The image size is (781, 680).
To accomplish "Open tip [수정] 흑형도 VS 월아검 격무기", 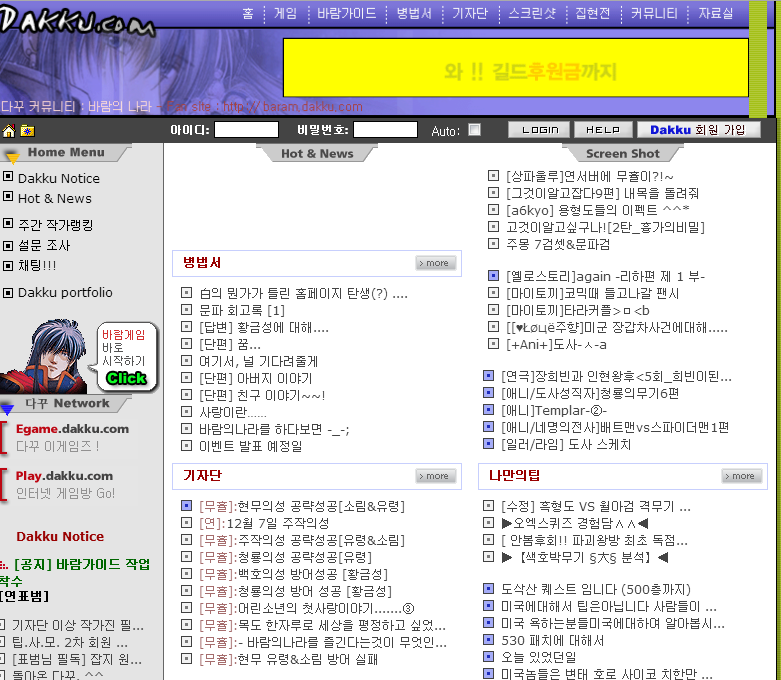I will (596, 506).
